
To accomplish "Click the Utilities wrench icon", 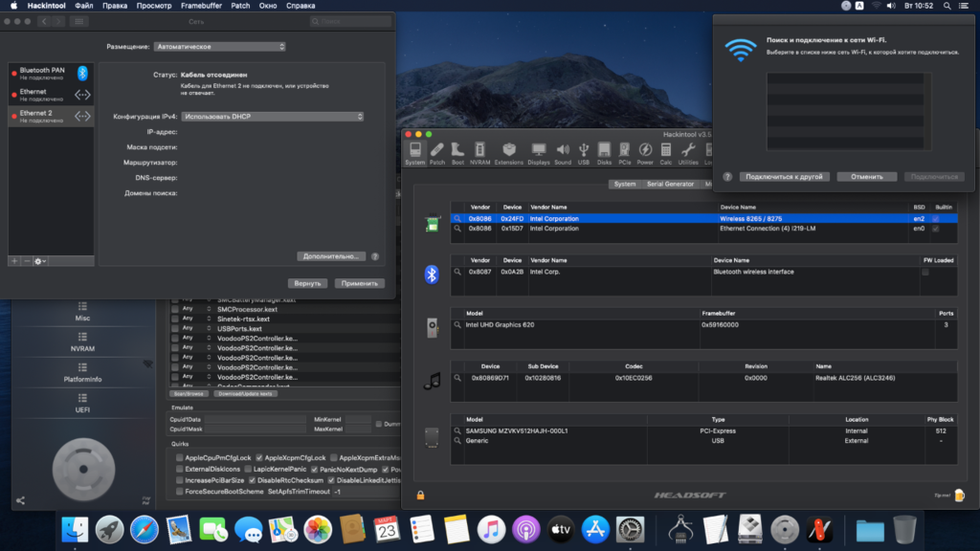I will 688,153.
